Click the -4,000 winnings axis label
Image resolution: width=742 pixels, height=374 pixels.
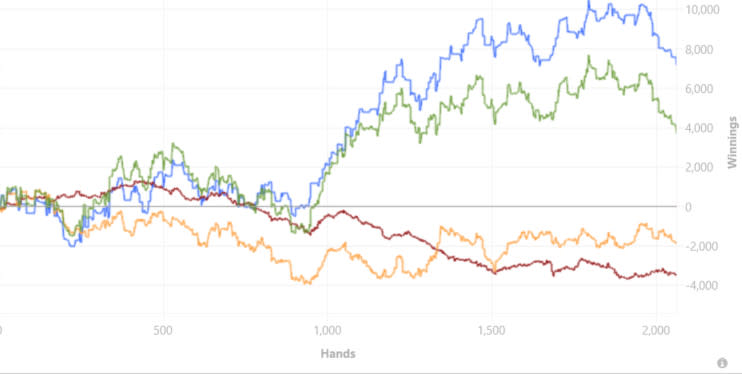click(698, 285)
